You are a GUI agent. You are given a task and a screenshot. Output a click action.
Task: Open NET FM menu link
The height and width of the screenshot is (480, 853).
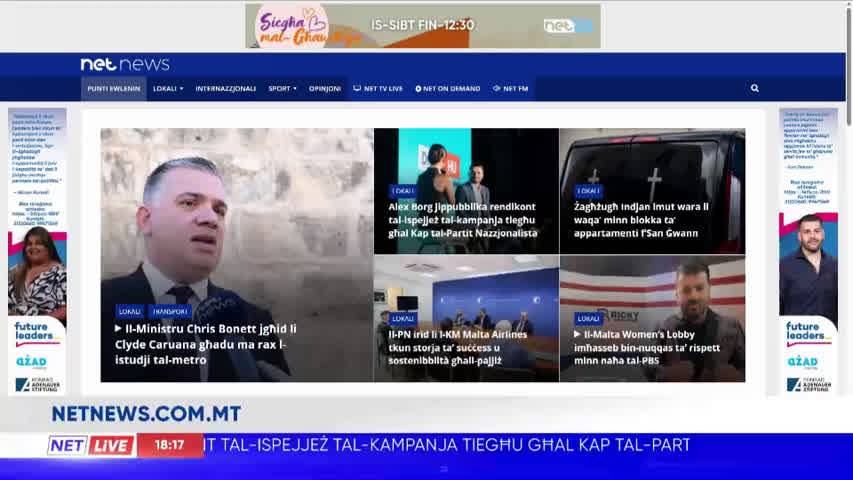coord(510,89)
